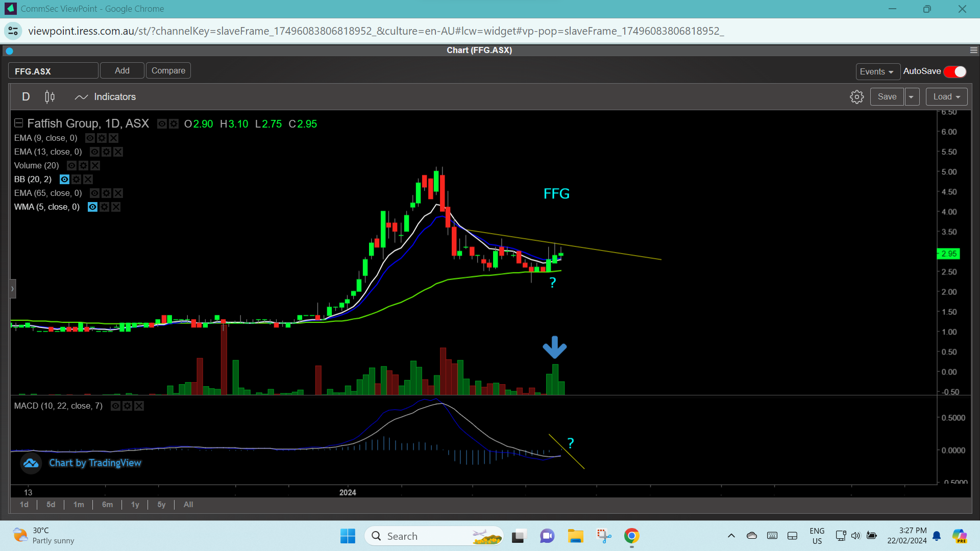980x551 pixels.
Task: Select the 5d time range
Action: [51, 505]
